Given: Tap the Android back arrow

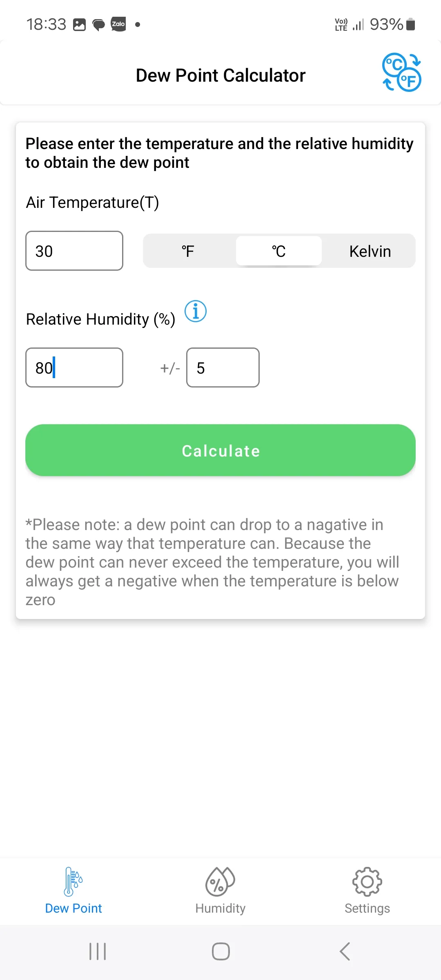Looking at the screenshot, I should [345, 951].
